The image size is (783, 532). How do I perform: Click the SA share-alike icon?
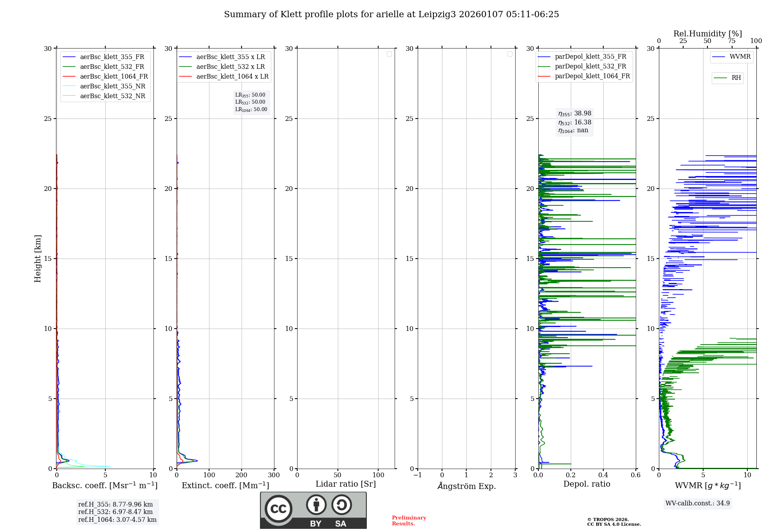[341, 505]
